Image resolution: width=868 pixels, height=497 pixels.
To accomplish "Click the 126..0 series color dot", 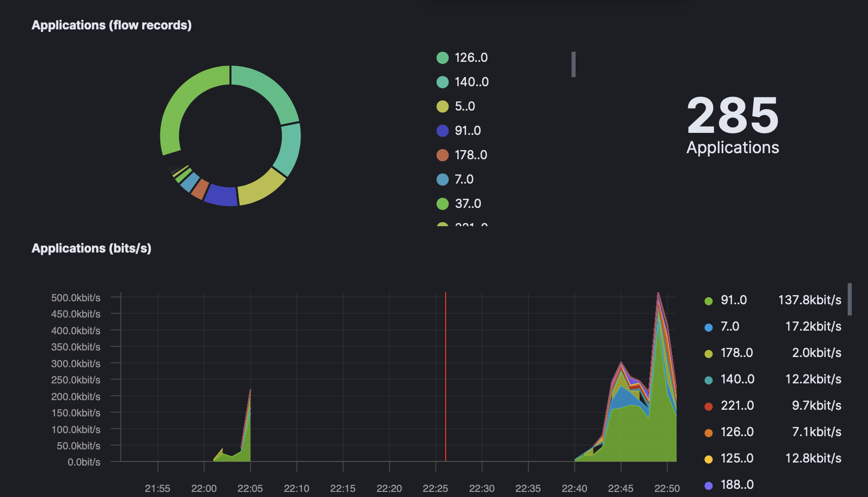I will (442, 58).
